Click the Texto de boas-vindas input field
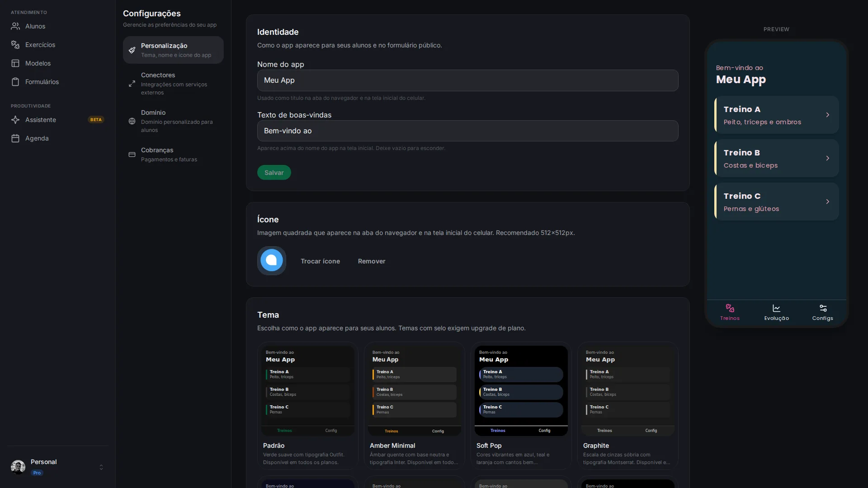Image resolution: width=868 pixels, height=488 pixels. [468, 131]
